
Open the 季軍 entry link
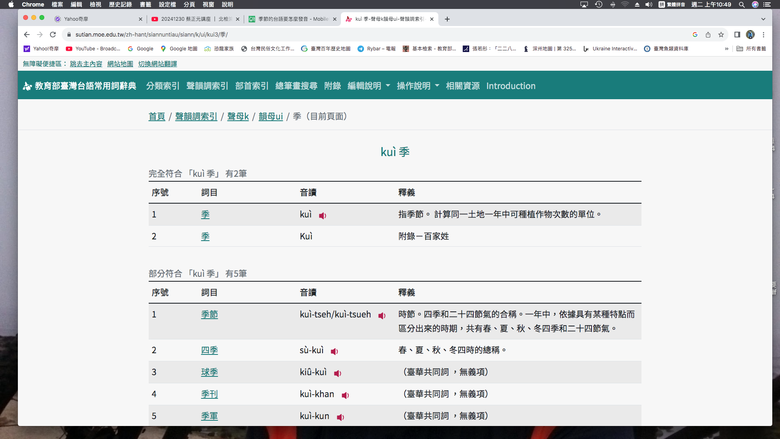pos(209,416)
